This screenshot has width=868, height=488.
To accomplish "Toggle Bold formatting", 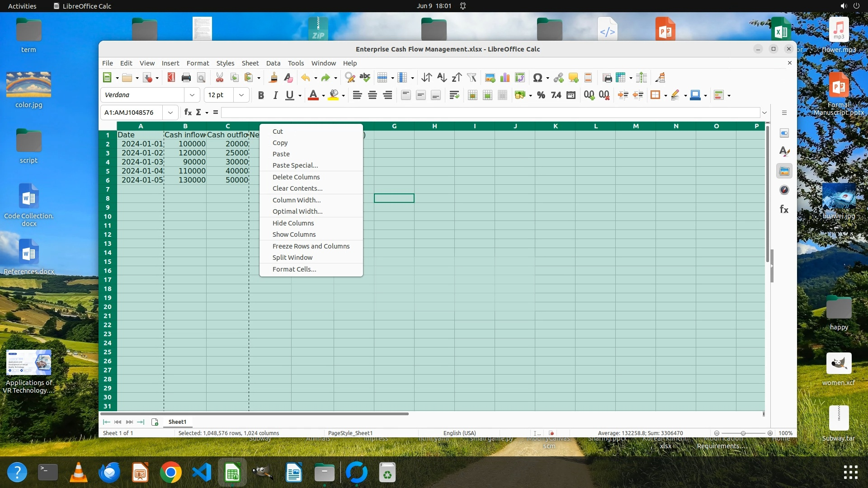I will 260,95.
